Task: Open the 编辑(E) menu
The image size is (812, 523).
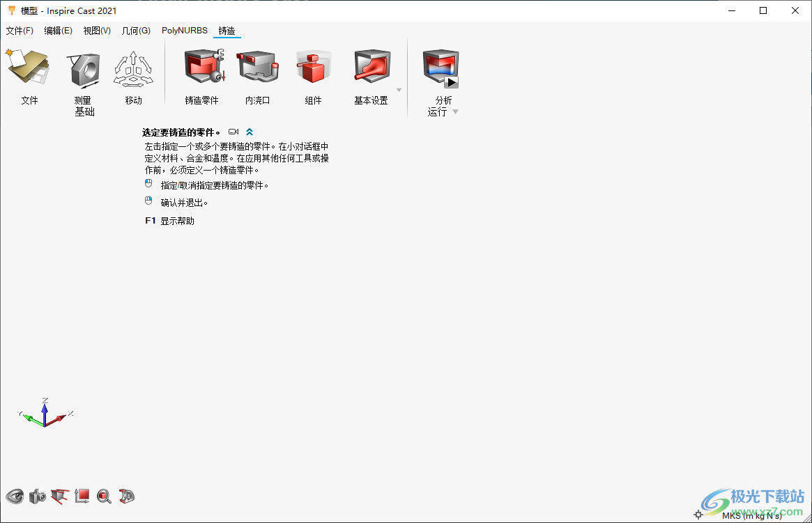Action: [x=58, y=31]
